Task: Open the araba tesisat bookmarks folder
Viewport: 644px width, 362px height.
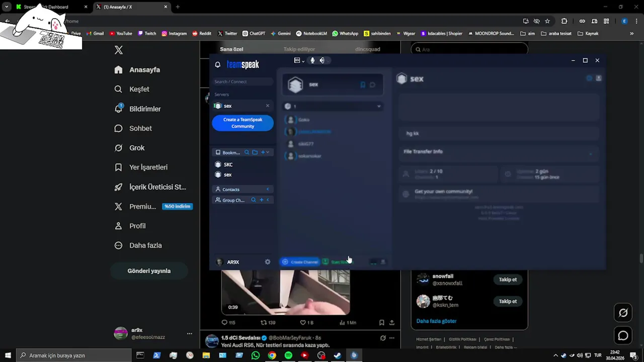Action: (557, 34)
